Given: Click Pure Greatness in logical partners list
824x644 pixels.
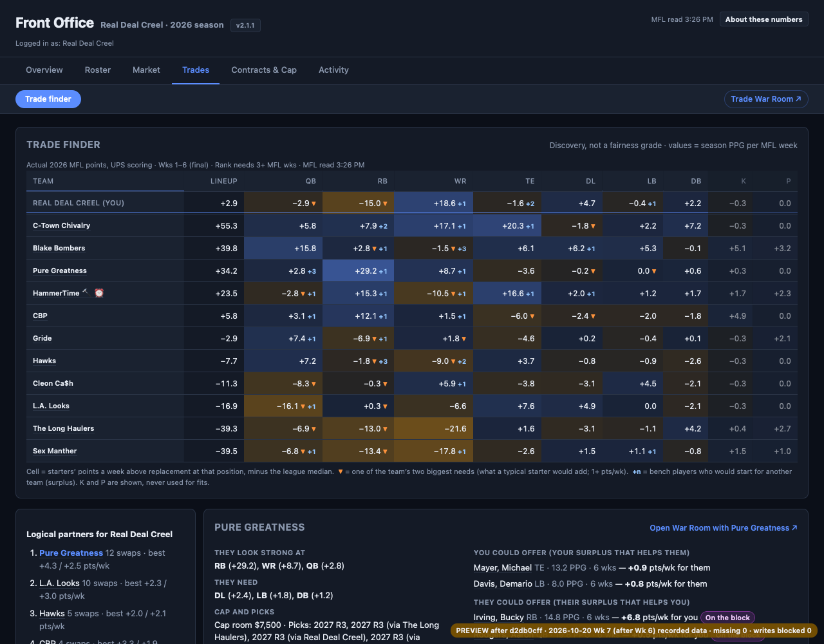Looking at the screenshot, I should [x=71, y=553].
